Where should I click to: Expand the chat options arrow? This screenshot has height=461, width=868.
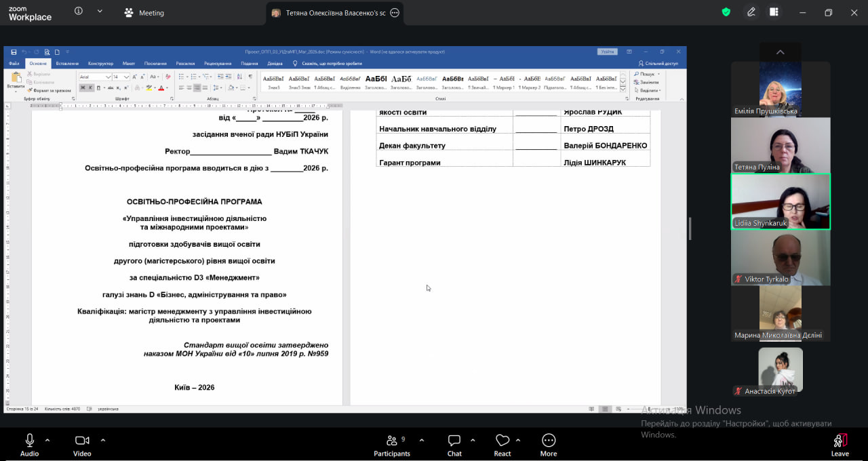pos(473,440)
